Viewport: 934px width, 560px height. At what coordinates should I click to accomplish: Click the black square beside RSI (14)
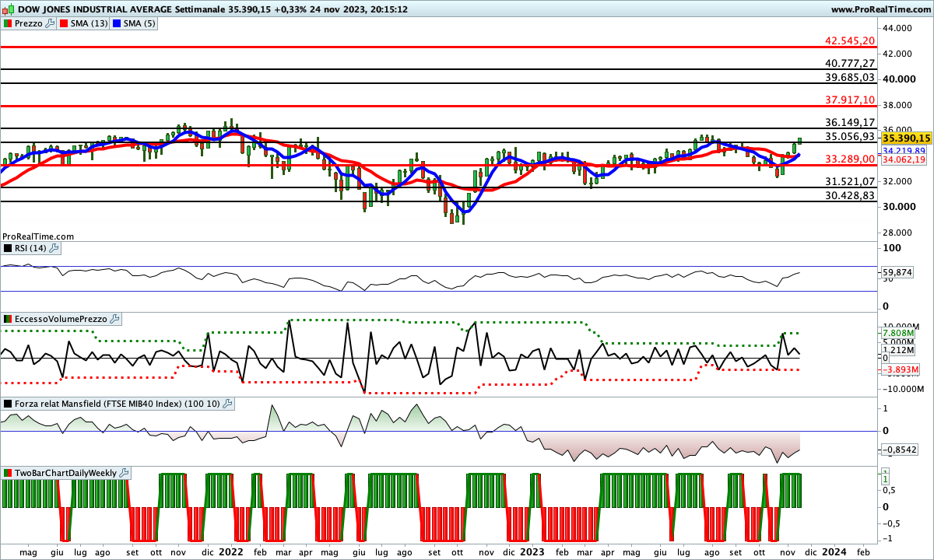point(7,248)
